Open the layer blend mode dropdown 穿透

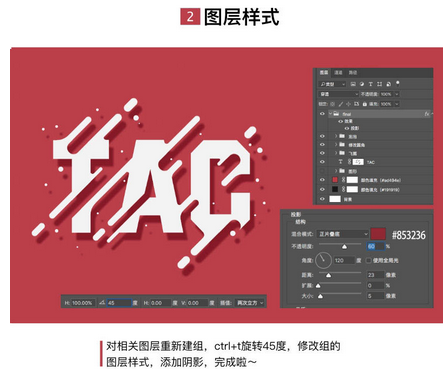coord(338,94)
